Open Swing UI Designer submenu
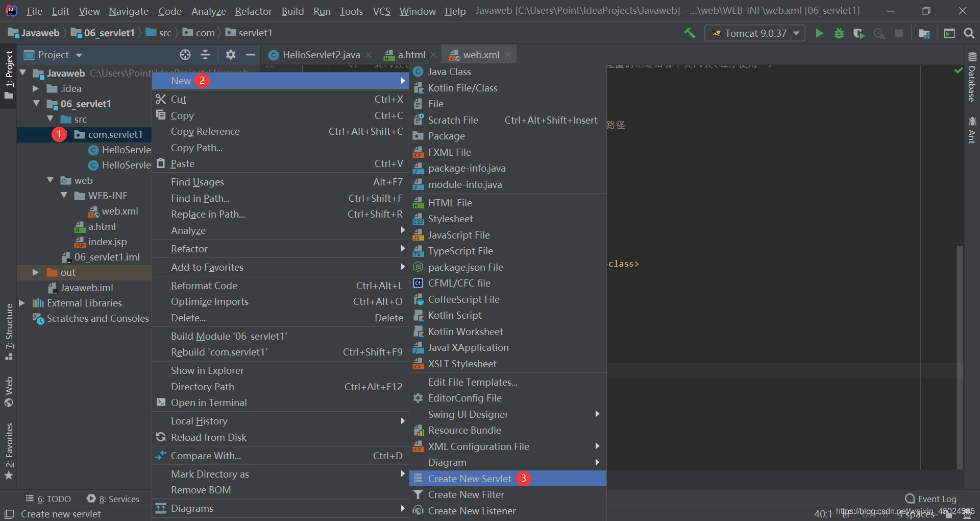The image size is (980, 521). [508, 415]
